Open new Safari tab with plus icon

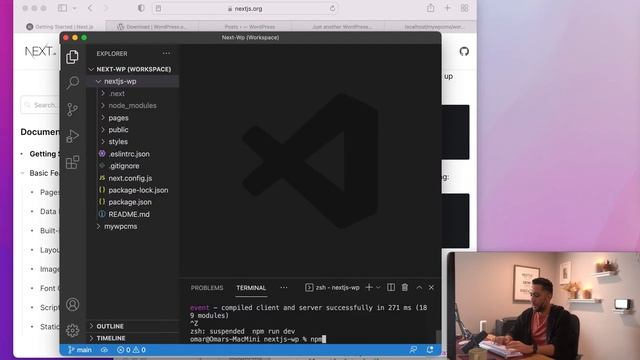447,8
